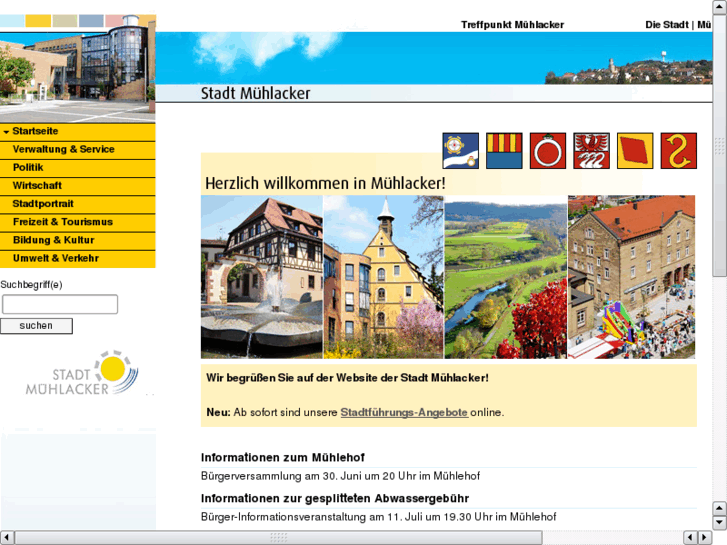Click the Treffpunkt Mühlacker top link
The width and height of the screenshot is (727, 545).
[x=512, y=25]
